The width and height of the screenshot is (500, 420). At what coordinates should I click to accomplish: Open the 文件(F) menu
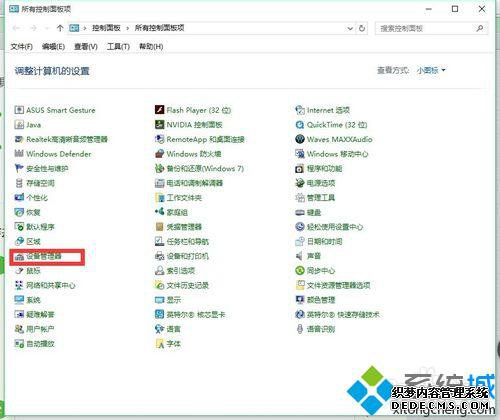coord(22,46)
